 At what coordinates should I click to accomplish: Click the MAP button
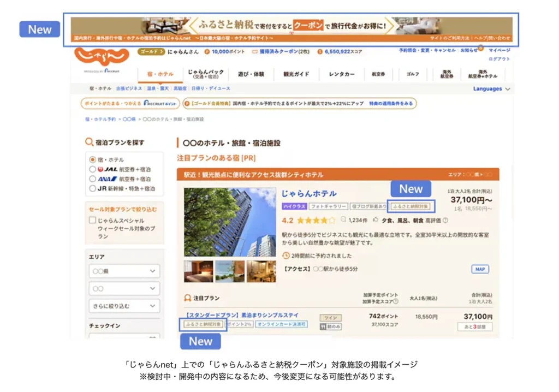[480, 269]
